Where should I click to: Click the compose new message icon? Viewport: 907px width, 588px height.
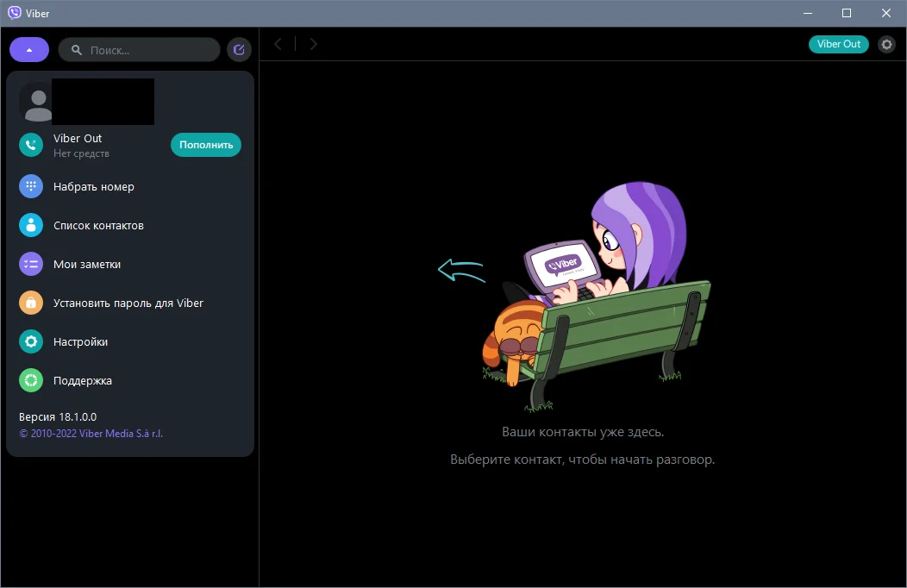pyautogui.click(x=239, y=50)
